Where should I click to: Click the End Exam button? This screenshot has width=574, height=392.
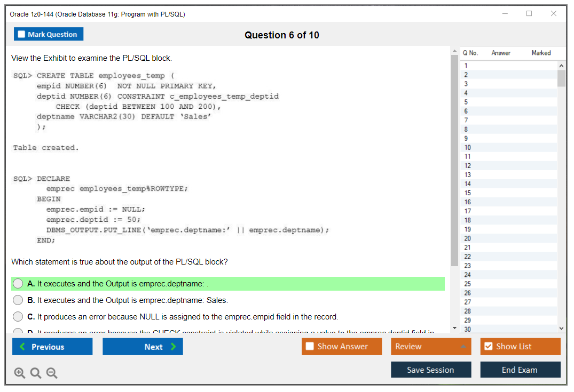(520, 370)
